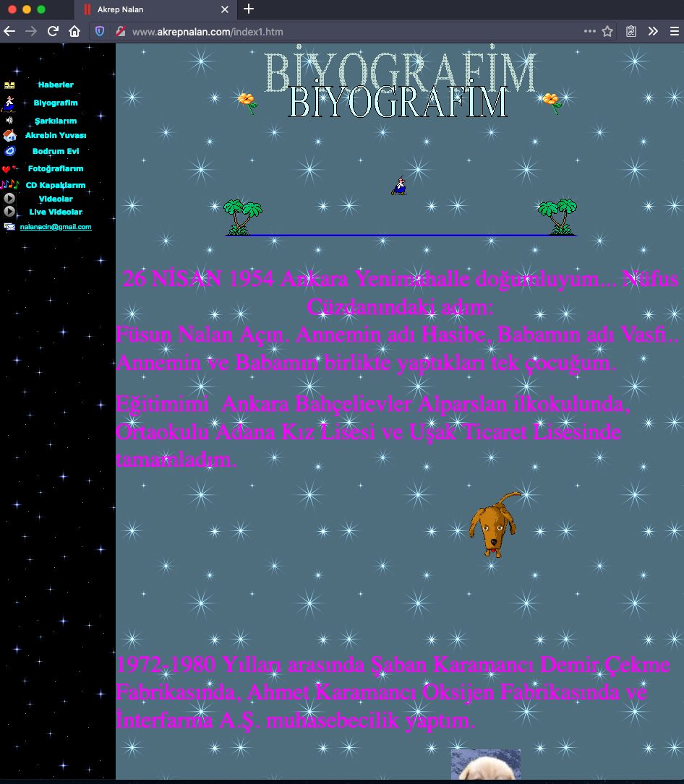Click the figure icon beside Biyografim
This screenshot has height=784, width=684.
[x=9, y=103]
